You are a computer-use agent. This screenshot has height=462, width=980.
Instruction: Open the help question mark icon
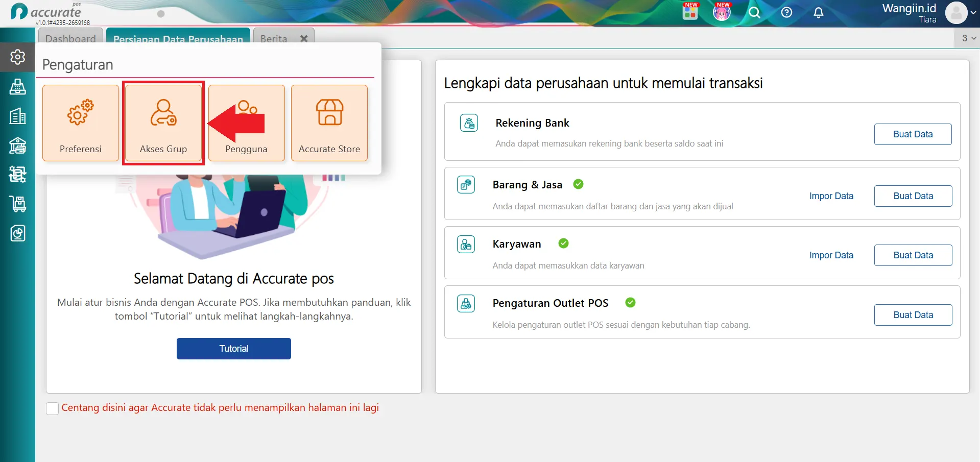pyautogui.click(x=786, y=12)
